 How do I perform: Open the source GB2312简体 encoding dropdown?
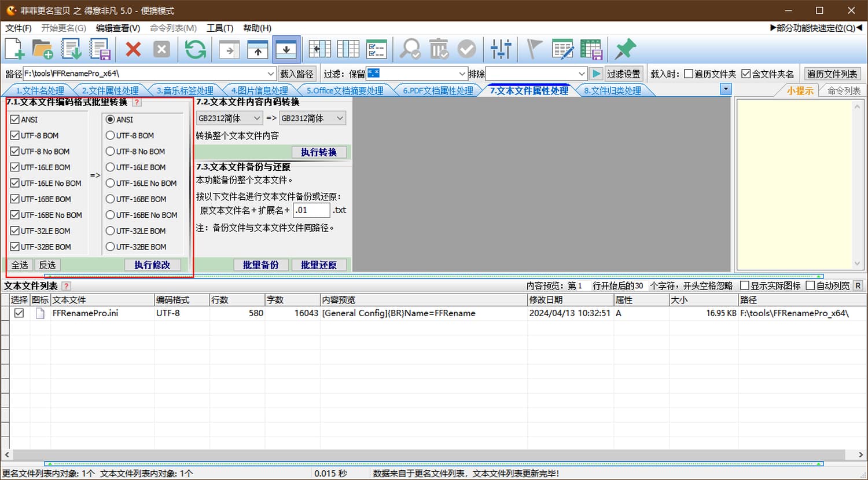(x=229, y=118)
